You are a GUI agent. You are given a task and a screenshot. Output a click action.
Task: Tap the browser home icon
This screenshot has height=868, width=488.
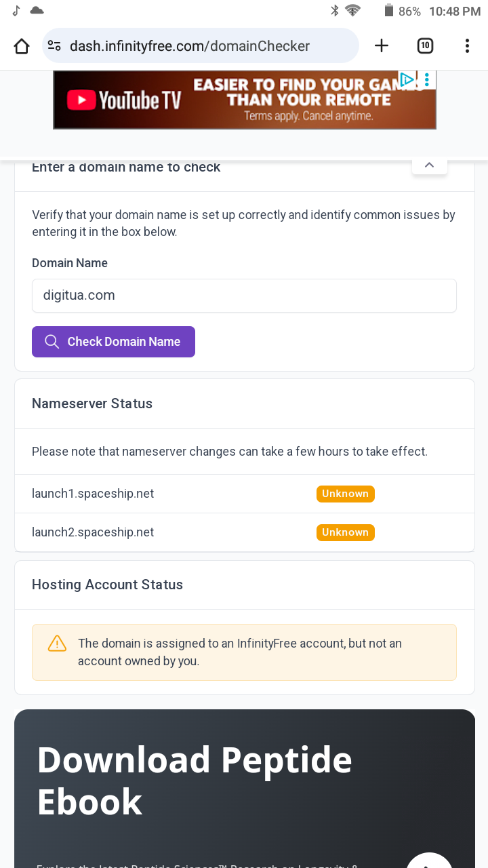coord(22,46)
